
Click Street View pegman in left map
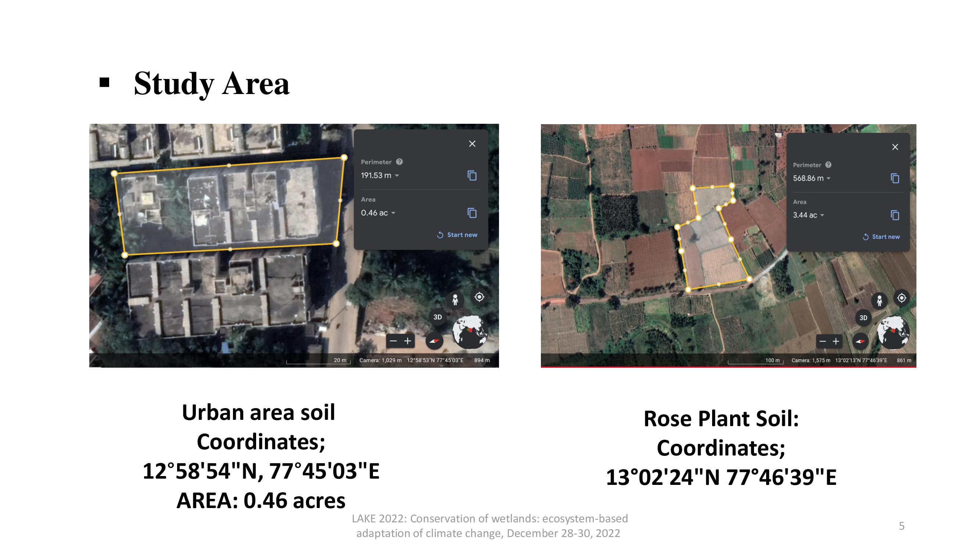(x=455, y=300)
